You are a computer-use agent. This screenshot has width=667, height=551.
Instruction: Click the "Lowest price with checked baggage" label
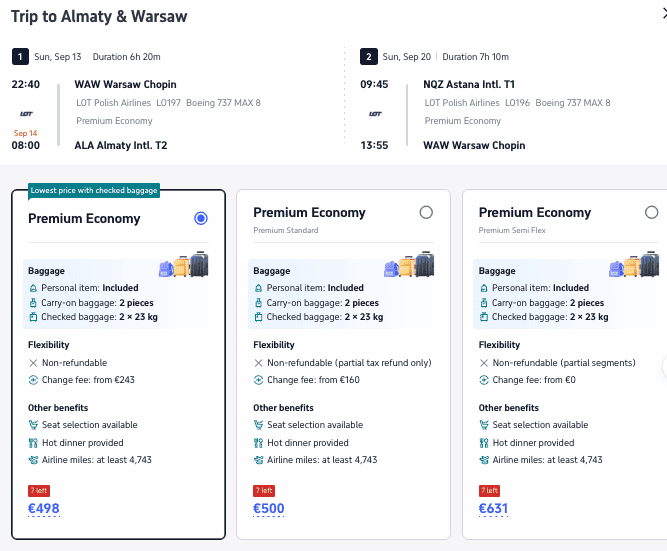[94, 191]
